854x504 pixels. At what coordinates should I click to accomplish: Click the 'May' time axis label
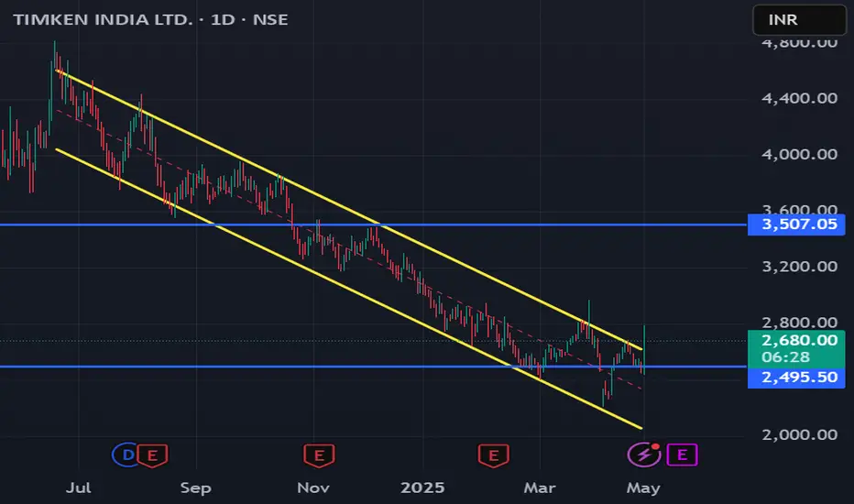coord(643,488)
